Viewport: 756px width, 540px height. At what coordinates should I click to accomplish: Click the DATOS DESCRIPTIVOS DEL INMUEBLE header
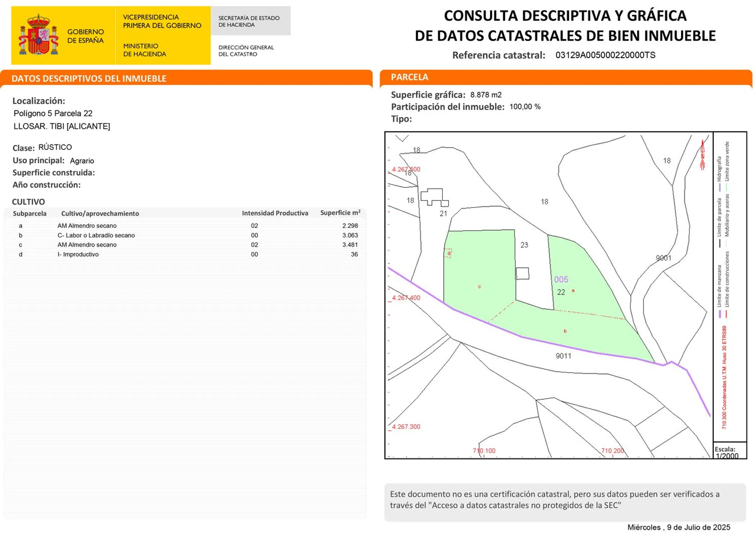click(89, 78)
